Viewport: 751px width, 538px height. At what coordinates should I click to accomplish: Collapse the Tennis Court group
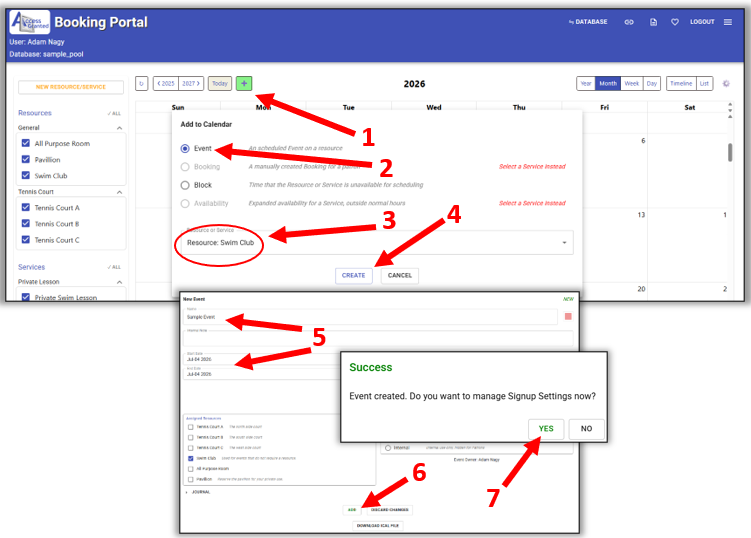[121, 192]
